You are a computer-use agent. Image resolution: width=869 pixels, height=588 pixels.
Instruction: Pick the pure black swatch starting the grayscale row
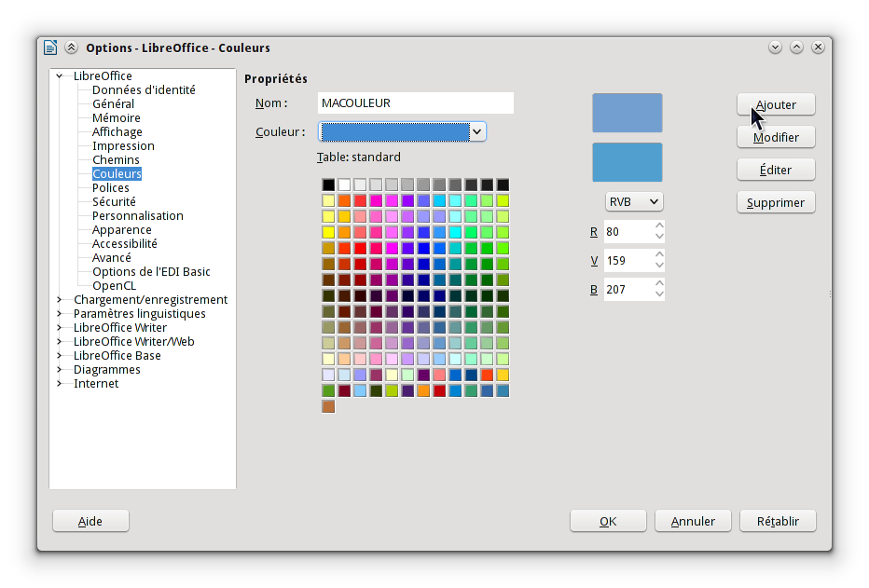coord(328,185)
